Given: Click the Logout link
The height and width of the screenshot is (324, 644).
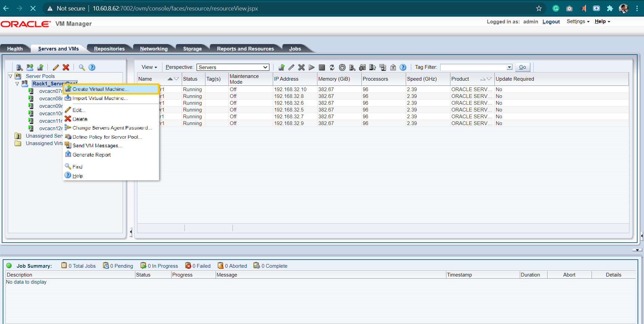Looking at the screenshot, I should pos(551,22).
